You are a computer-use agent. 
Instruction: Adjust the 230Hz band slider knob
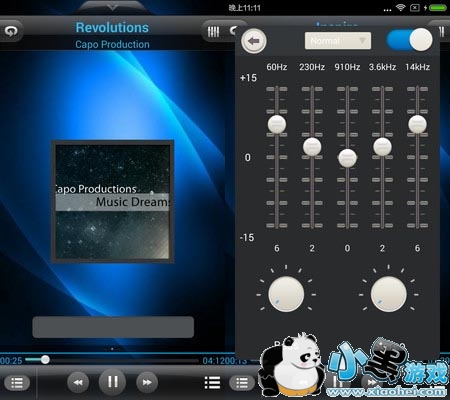[x=312, y=147]
